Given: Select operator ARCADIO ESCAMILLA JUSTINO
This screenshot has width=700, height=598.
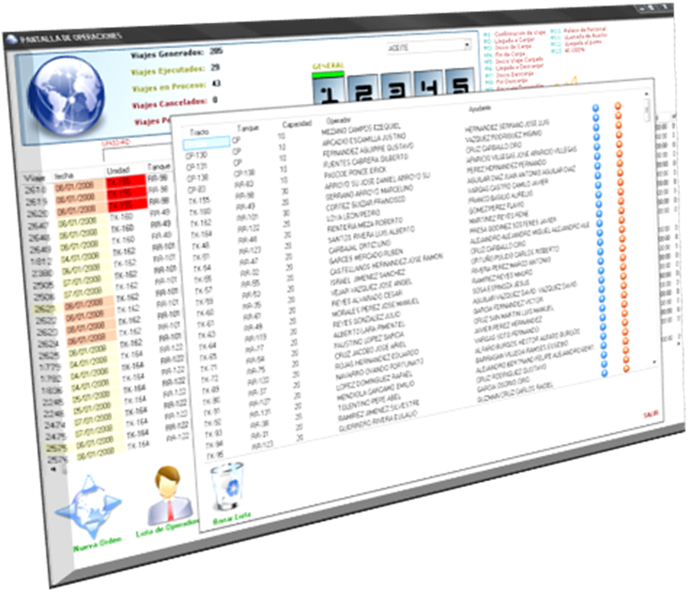Looking at the screenshot, I should coord(364,139).
